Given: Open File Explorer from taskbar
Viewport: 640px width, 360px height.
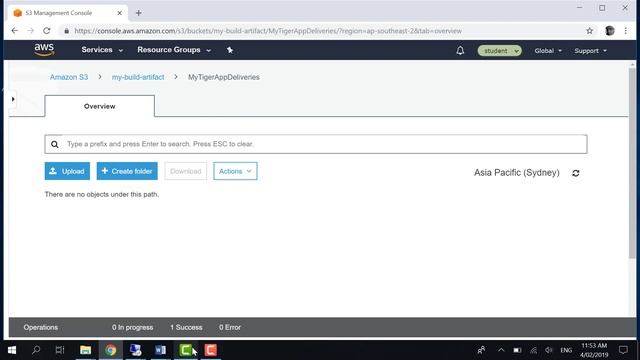Looking at the screenshot, I should pos(85,350).
